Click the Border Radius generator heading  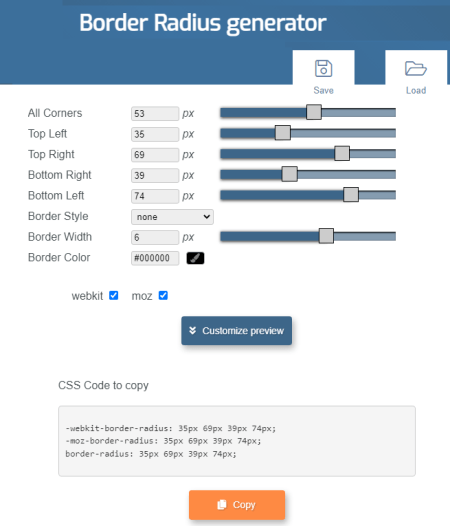click(203, 23)
